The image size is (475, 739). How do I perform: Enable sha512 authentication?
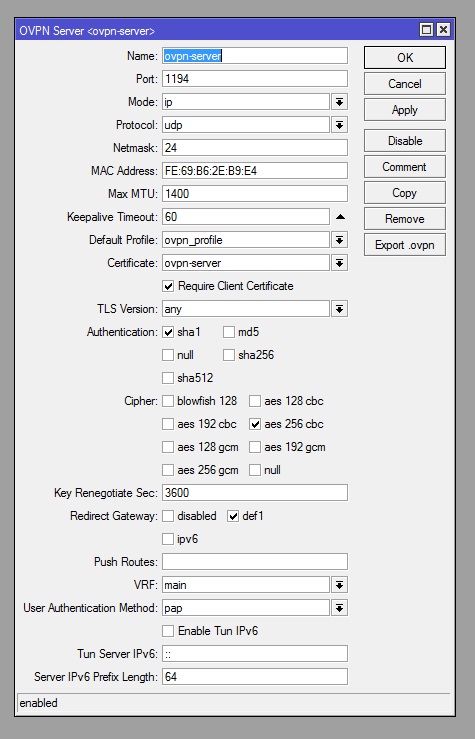coord(168,378)
